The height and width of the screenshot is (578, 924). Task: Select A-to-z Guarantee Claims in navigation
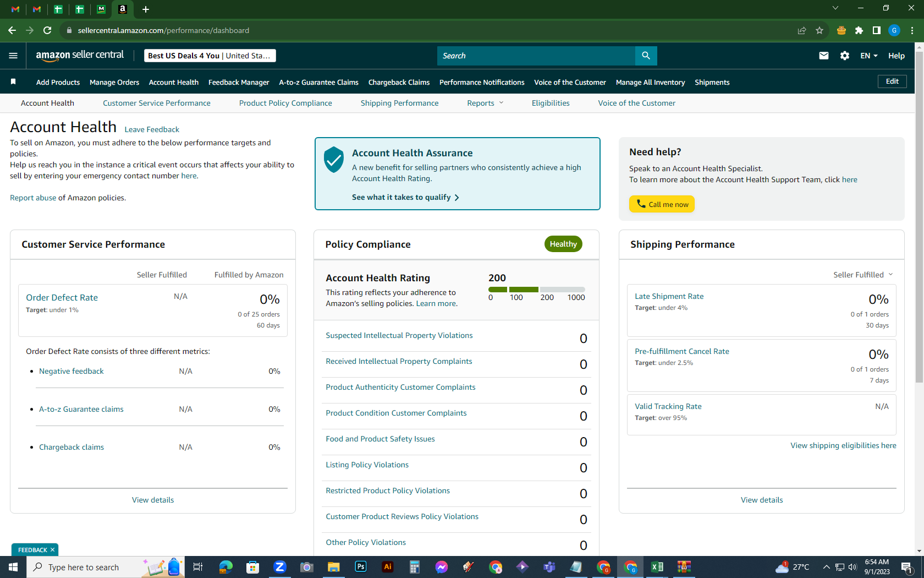[318, 82]
